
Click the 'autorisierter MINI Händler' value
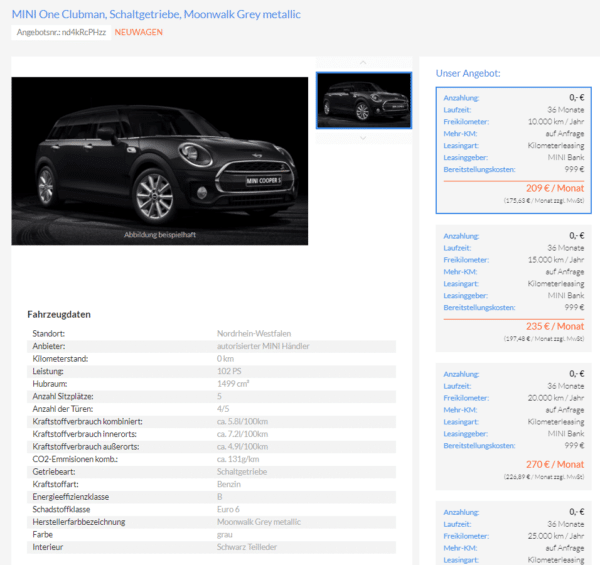coord(263,346)
